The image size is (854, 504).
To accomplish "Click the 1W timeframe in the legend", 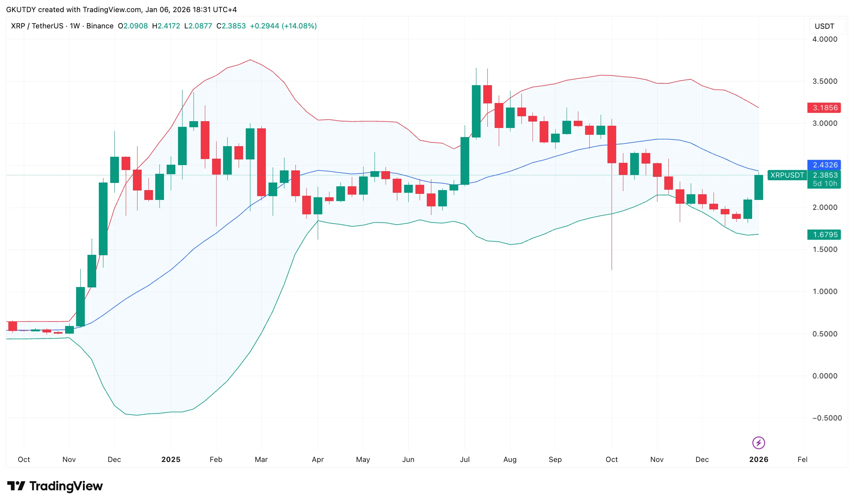I will pos(75,26).
